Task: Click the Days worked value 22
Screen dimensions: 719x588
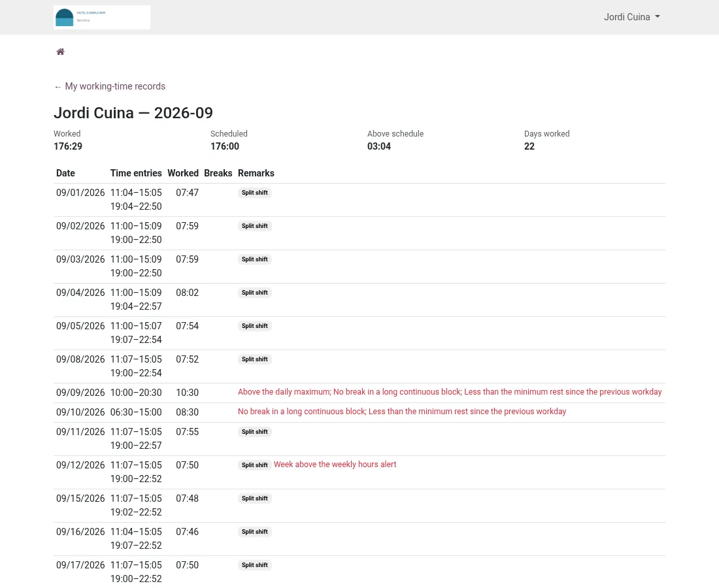Action: (529, 146)
